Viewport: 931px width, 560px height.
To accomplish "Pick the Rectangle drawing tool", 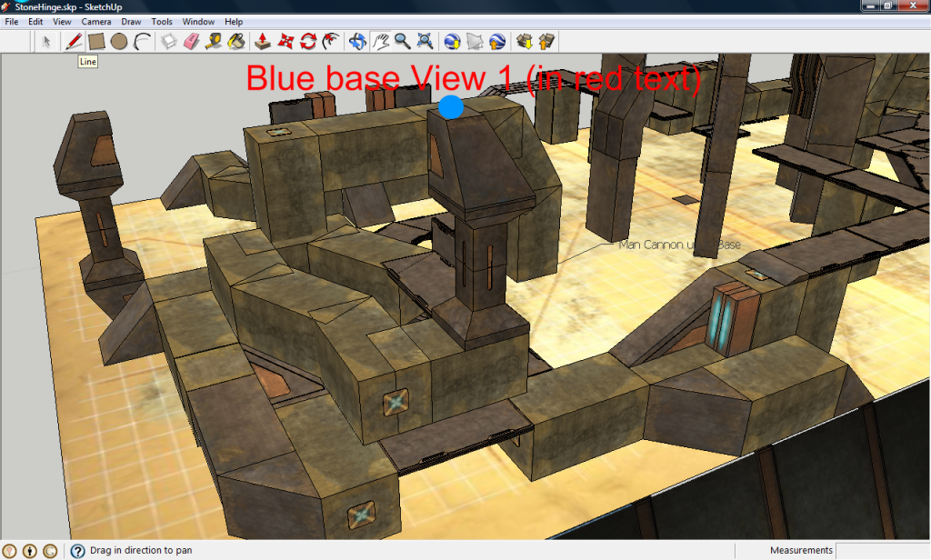I will click(96, 42).
